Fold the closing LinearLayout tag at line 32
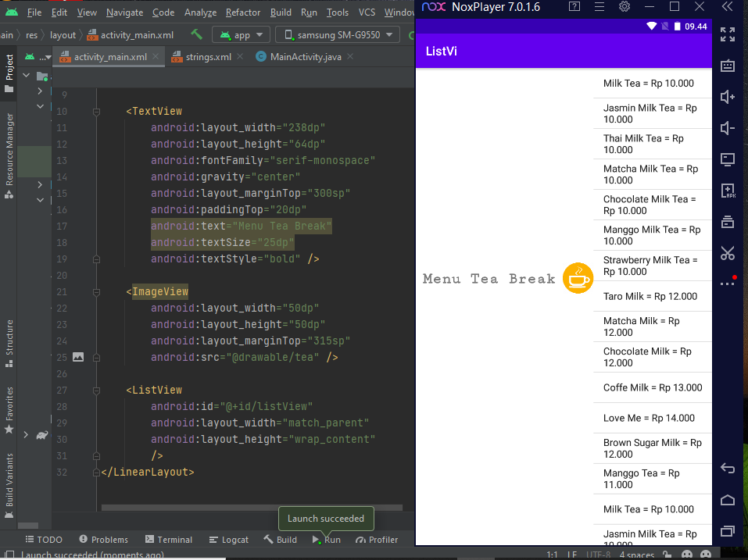Screen dimensions: 748x560 coord(96,473)
